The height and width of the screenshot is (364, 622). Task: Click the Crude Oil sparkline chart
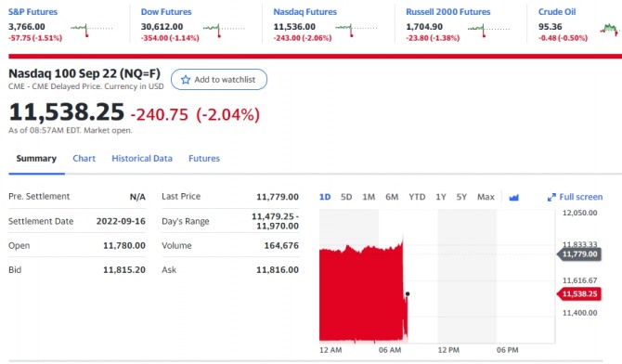pos(610,30)
